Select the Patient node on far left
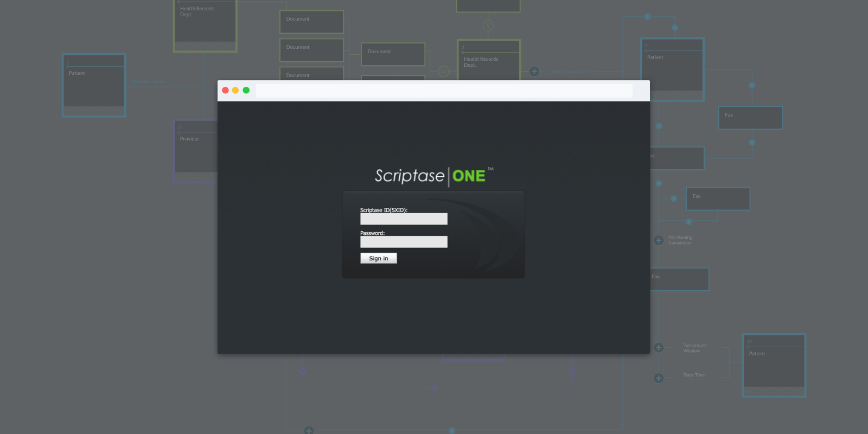The width and height of the screenshot is (868, 434). 94,85
